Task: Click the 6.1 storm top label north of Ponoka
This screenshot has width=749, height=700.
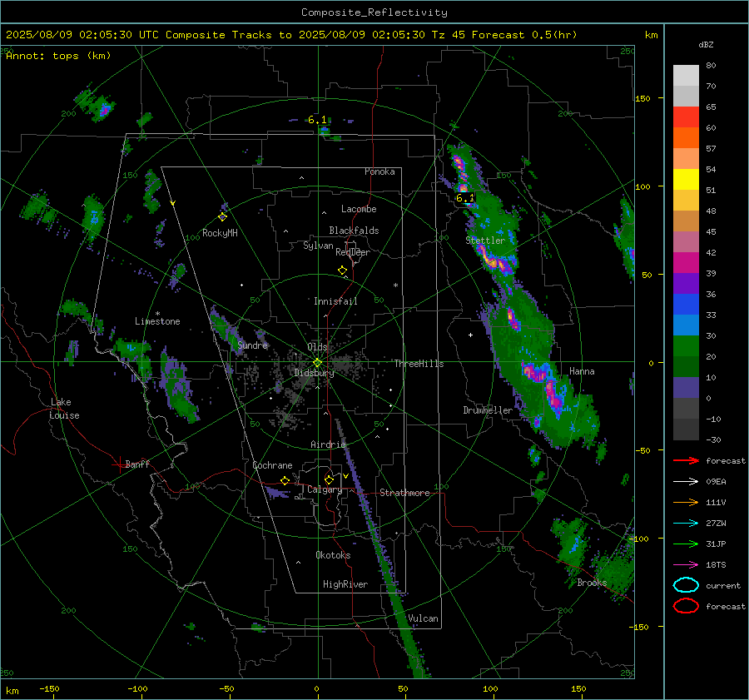Action: pyautogui.click(x=317, y=120)
